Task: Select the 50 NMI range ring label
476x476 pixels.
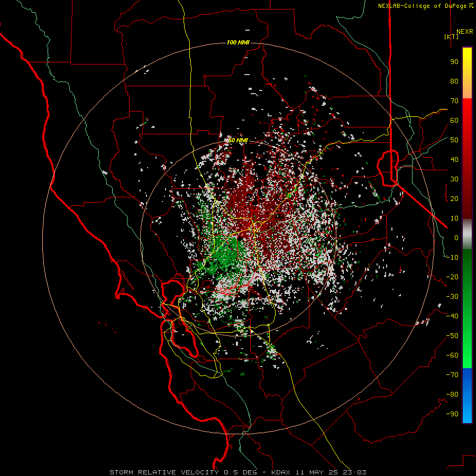Action: point(238,141)
